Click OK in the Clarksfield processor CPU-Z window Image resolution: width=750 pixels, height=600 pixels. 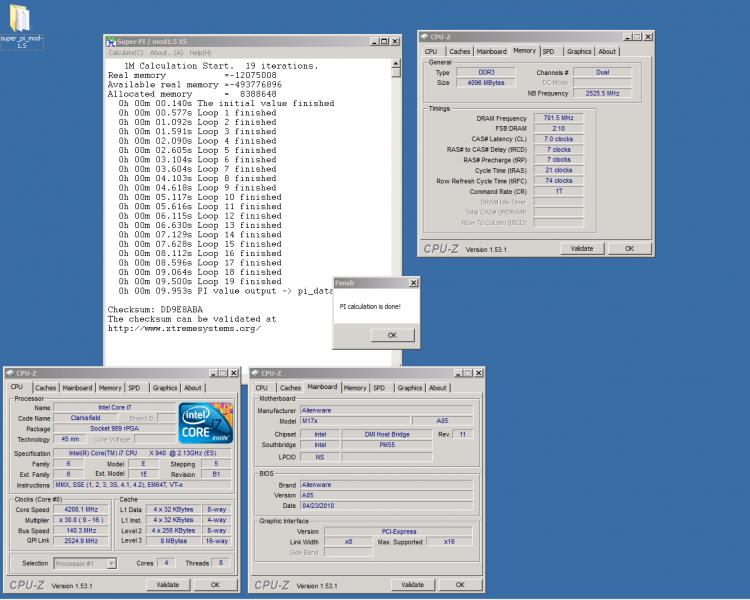217,584
